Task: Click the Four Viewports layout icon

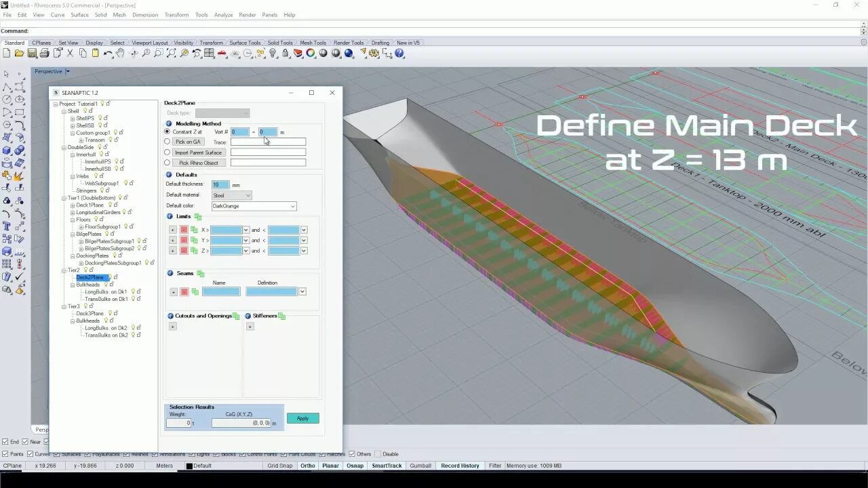Action: tap(209, 53)
